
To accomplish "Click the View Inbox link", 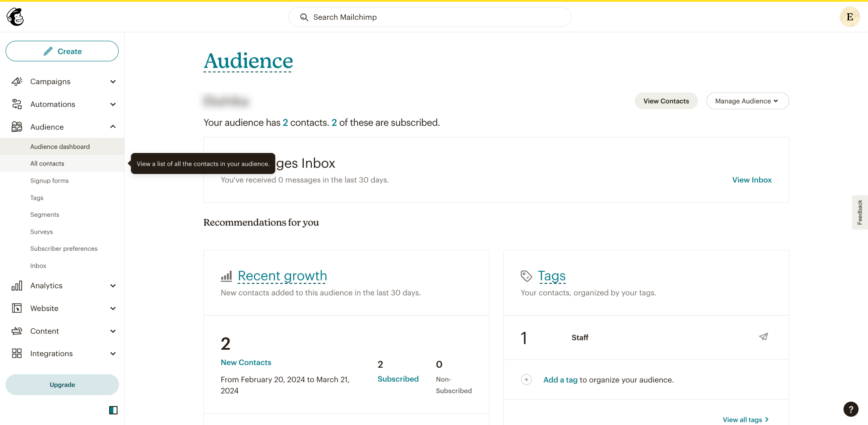I will [x=752, y=180].
